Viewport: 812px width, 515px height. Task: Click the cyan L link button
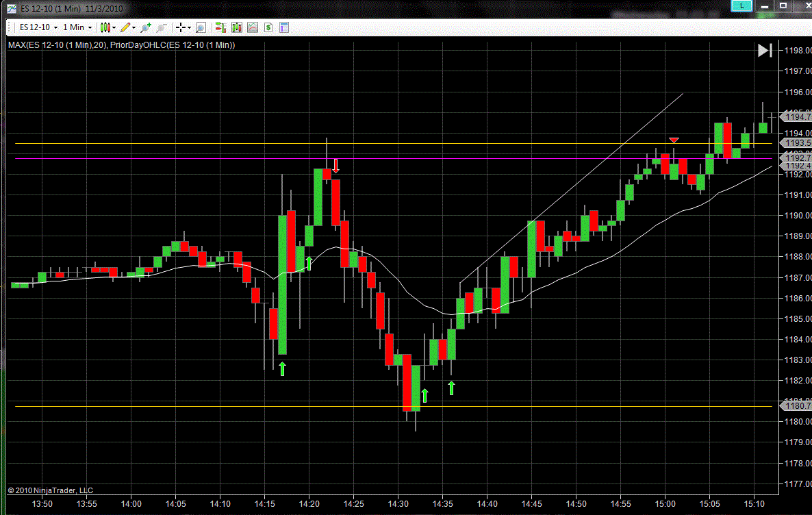(741, 5)
